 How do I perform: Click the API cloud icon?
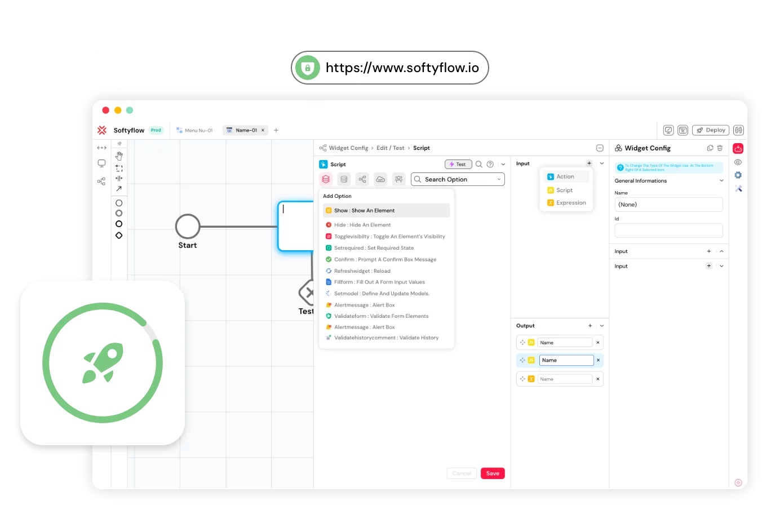(x=380, y=179)
